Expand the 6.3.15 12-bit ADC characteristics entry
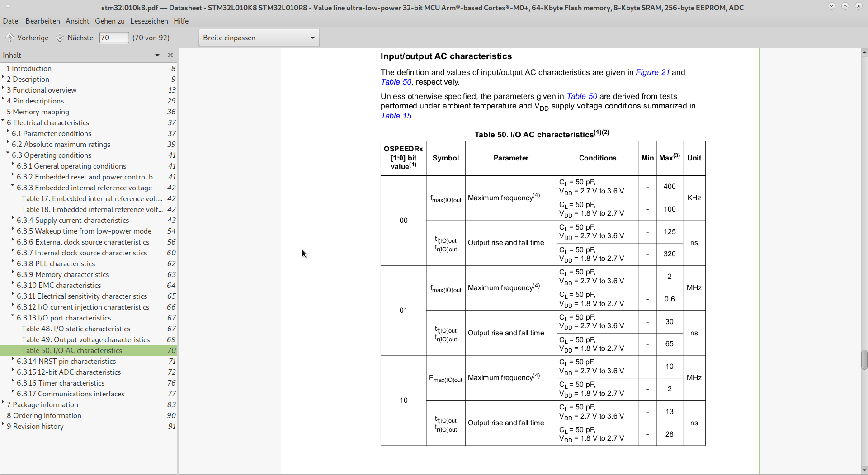The height and width of the screenshot is (475, 868). (x=13, y=370)
